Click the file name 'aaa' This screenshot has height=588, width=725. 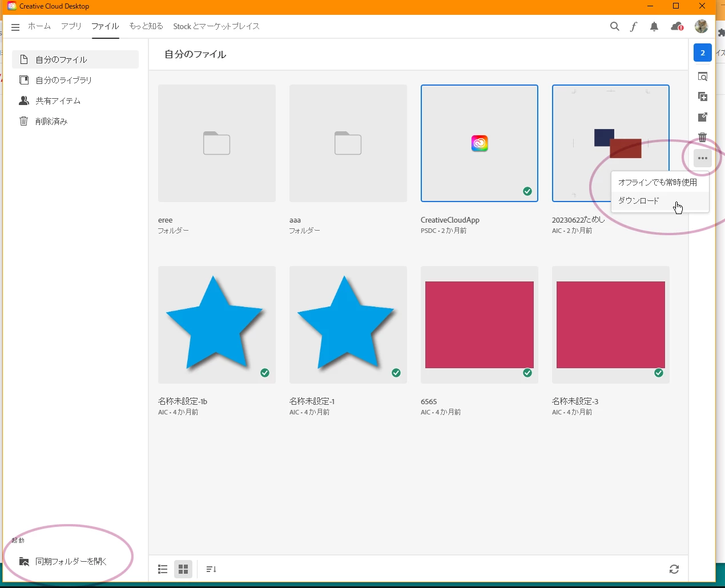(295, 220)
